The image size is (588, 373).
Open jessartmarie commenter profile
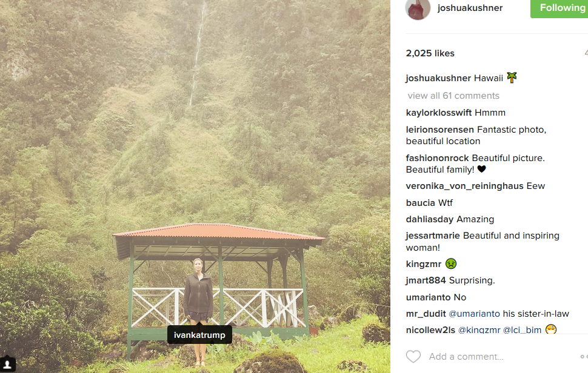[x=433, y=236]
